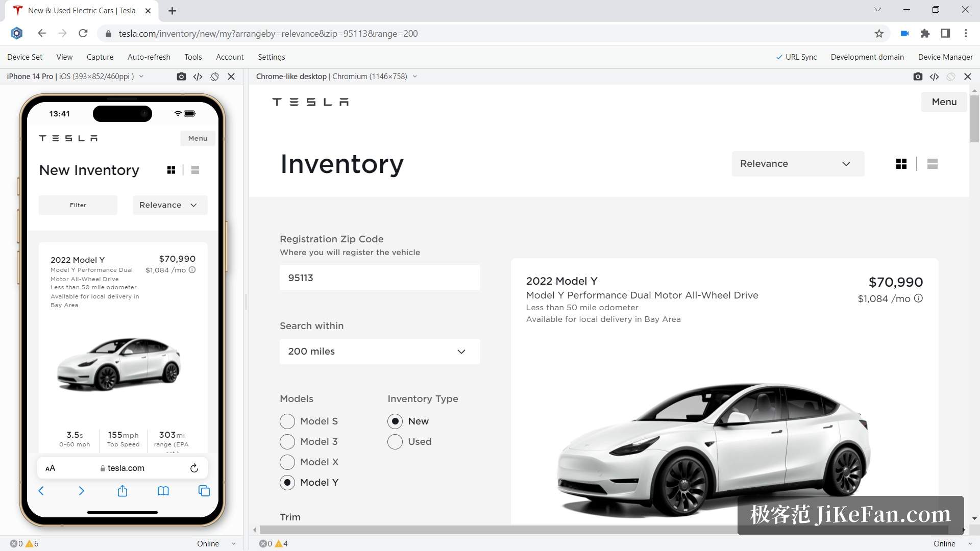Viewport: 980px width, 551px height.
Task: Open the Device Set menu
Action: 25,57
